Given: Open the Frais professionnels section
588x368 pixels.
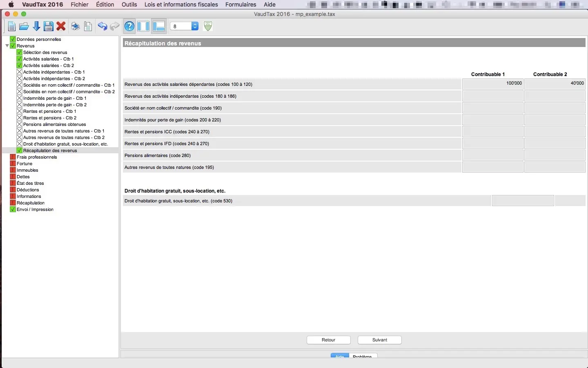Looking at the screenshot, I should (37, 157).
